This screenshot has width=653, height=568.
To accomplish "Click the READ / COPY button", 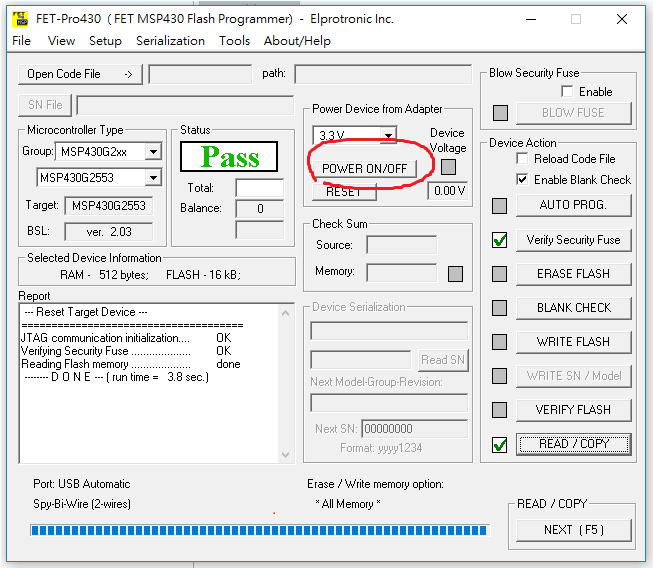I will pos(573,444).
